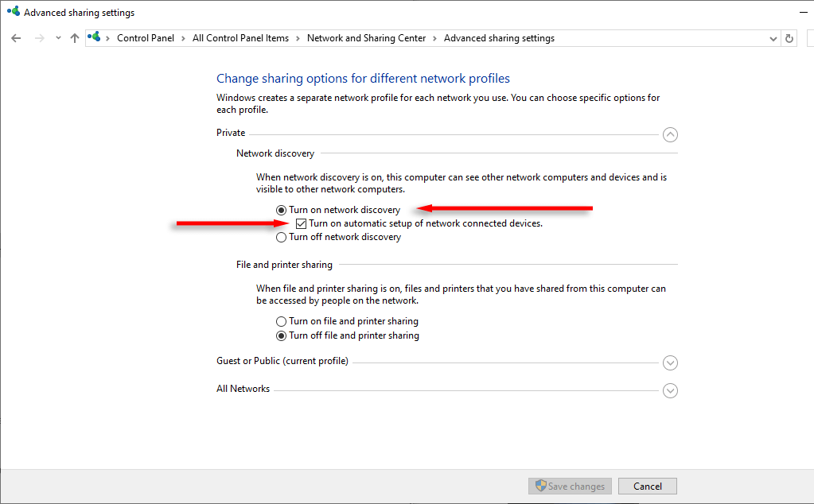Viewport: 814px width, 504px height.
Task: Collapse the Private profile section
Action: [x=670, y=135]
